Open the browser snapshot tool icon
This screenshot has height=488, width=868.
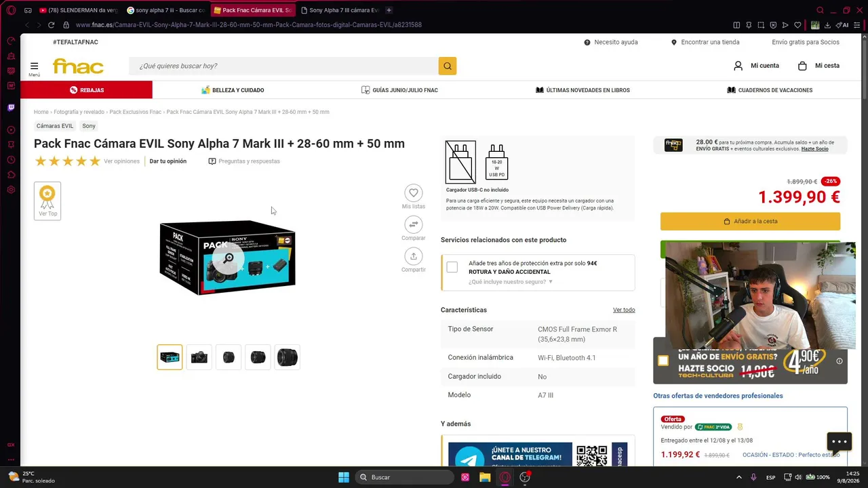(x=761, y=25)
